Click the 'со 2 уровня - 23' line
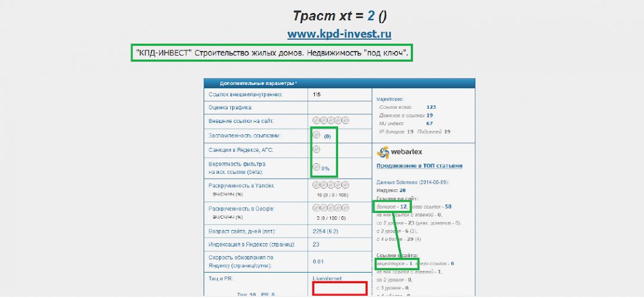Viewport: 644px width, 298px height. pyautogui.click(x=419, y=223)
